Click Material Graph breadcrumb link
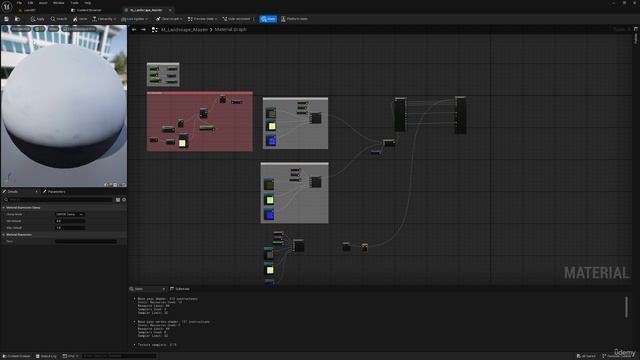 pyautogui.click(x=231, y=29)
